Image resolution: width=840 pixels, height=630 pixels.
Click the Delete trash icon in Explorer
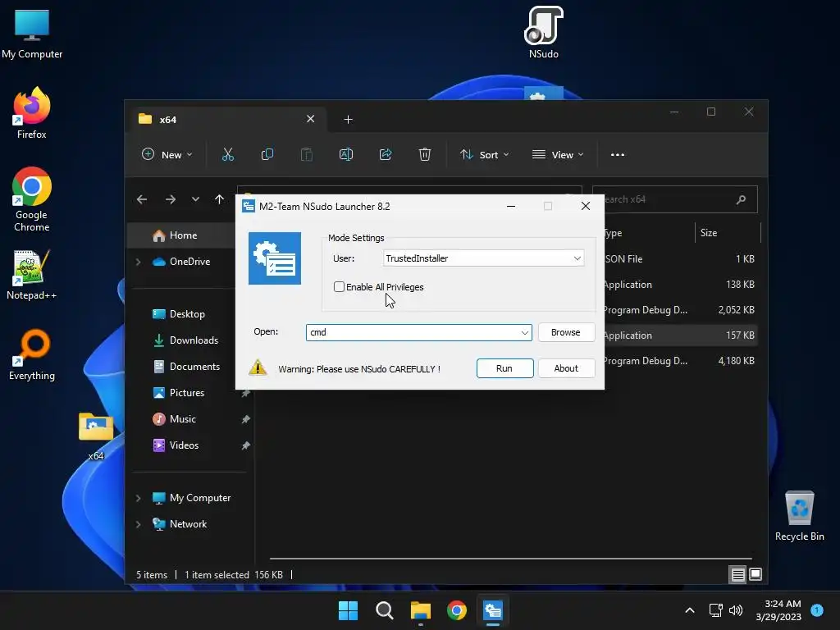(x=424, y=155)
